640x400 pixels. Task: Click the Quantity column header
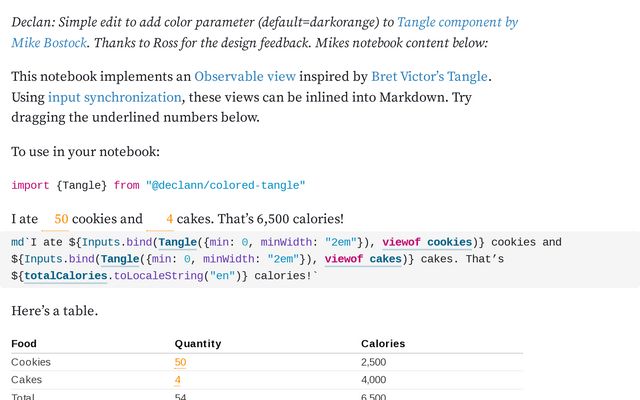[198, 344]
